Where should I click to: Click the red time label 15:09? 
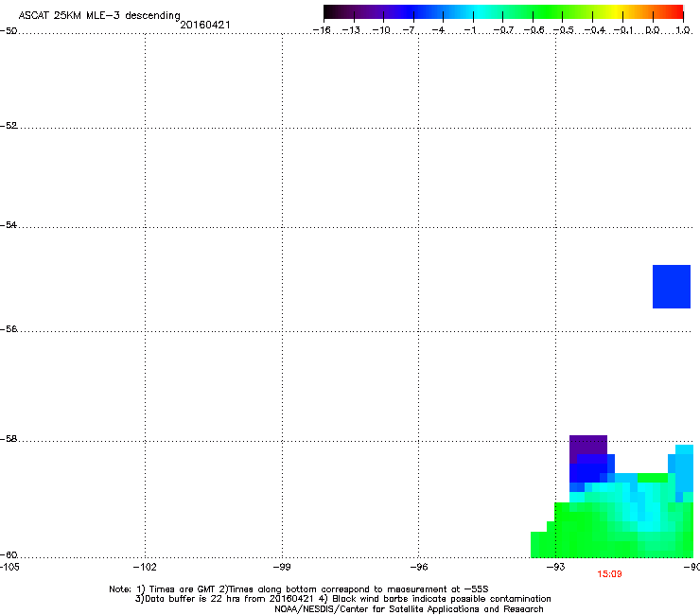coord(609,574)
